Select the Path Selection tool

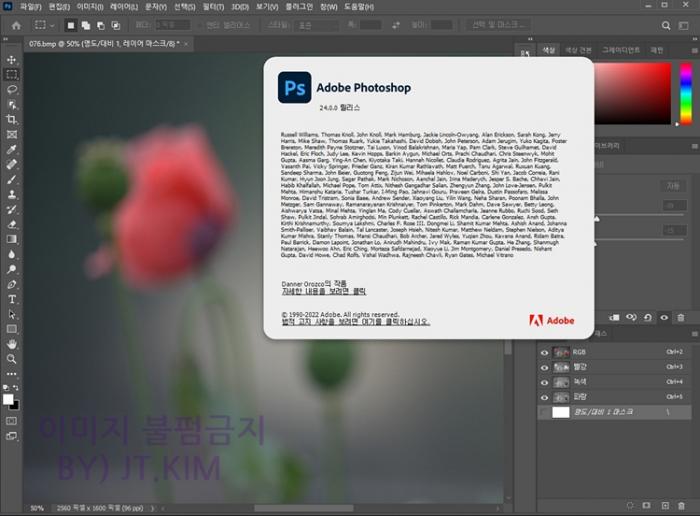(12, 314)
